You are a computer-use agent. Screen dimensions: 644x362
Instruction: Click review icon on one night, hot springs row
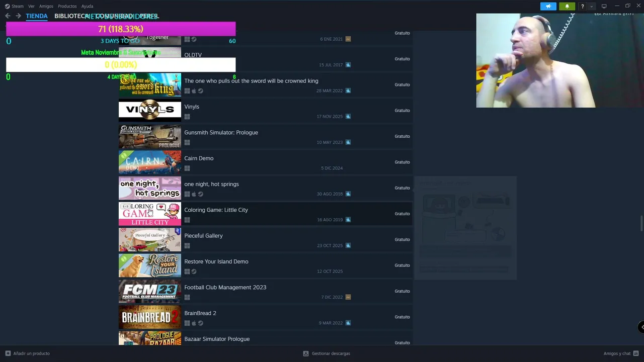click(x=348, y=194)
